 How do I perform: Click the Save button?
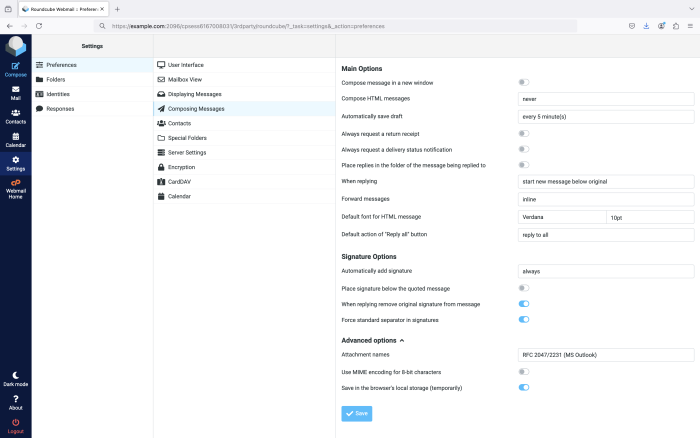click(x=357, y=413)
